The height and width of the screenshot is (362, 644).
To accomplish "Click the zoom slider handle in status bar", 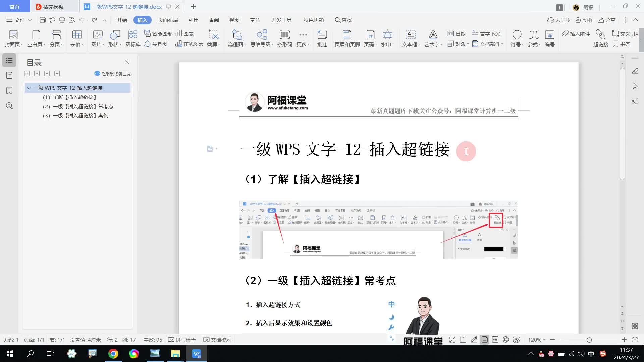I will 589,340.
